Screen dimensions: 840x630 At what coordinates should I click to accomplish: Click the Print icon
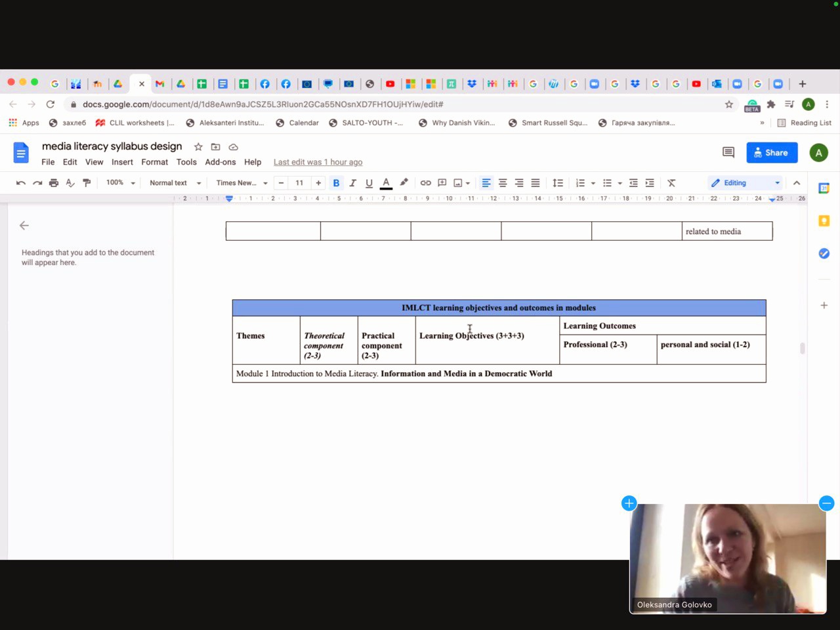click(54, 183)
